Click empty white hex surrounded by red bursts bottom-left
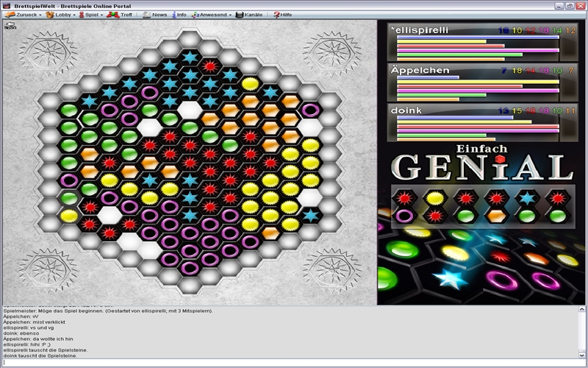This screenshot has height=368, width=588. point(110,216)
